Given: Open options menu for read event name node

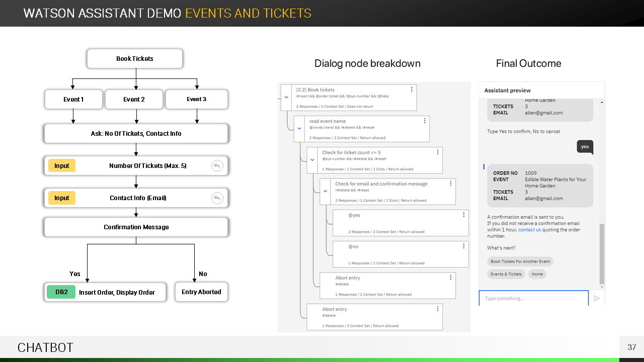Looking at the screenshot, I should point(425,121).
